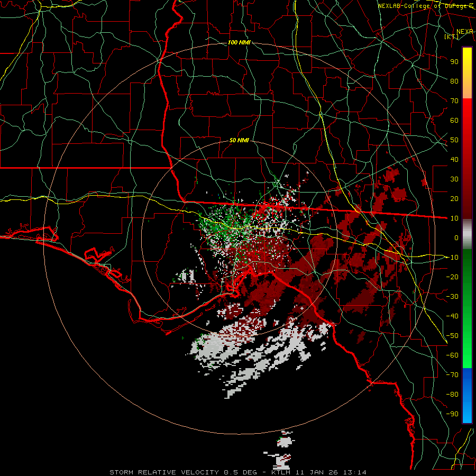The height and width of the screenshot is (476, 476).
Task: Click the -70 value on velocity scale
Action: [x=452, y=375]
